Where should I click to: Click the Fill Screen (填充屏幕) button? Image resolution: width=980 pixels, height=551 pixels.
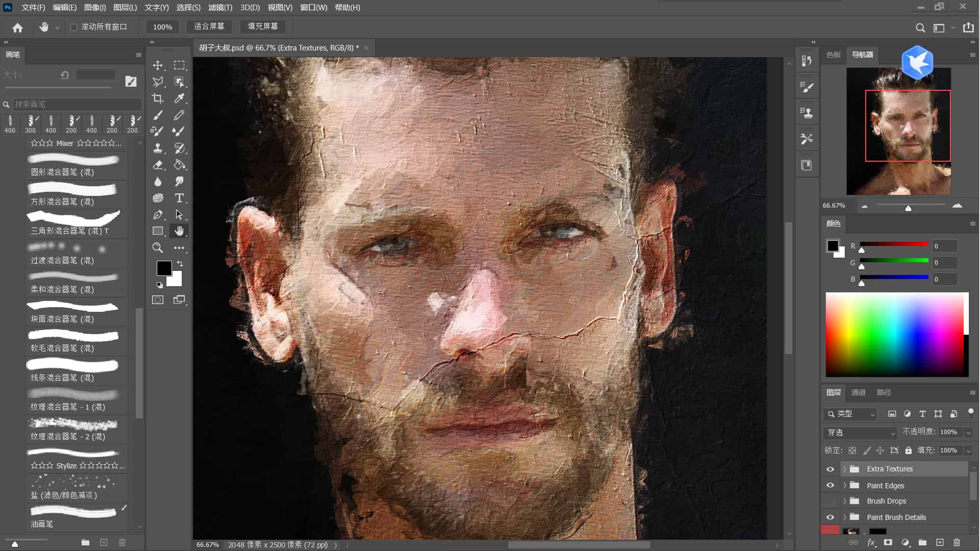tap(263, 27)
